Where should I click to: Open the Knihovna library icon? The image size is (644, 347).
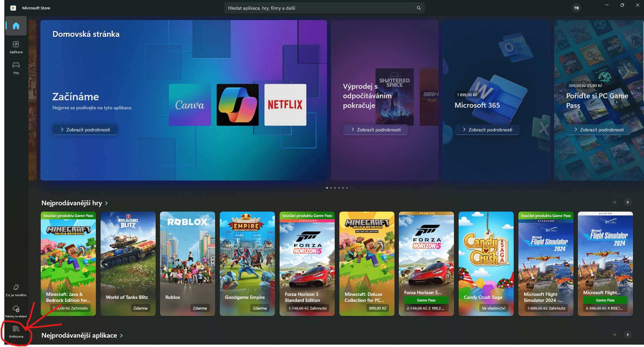tap(16, 332)
